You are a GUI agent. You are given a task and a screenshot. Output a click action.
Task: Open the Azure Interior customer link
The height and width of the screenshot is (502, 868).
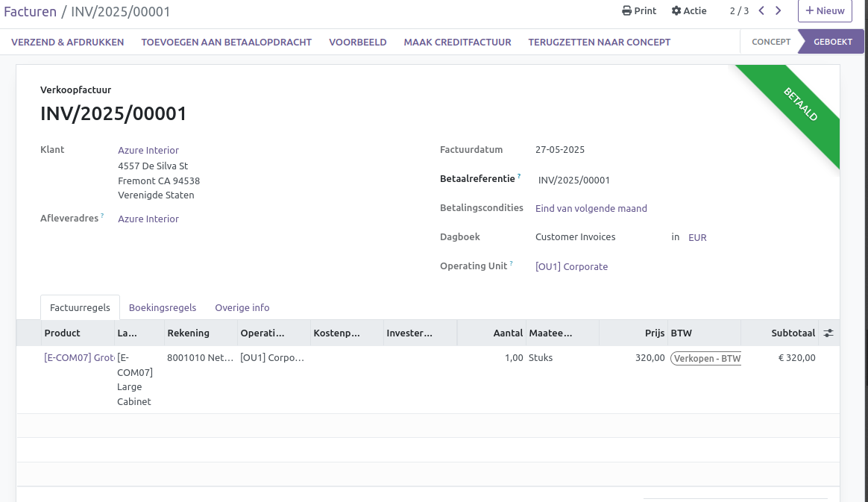click(148, 151)
